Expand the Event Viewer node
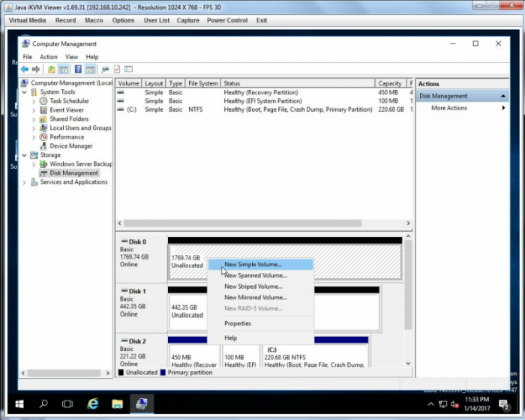 (34, 109)
